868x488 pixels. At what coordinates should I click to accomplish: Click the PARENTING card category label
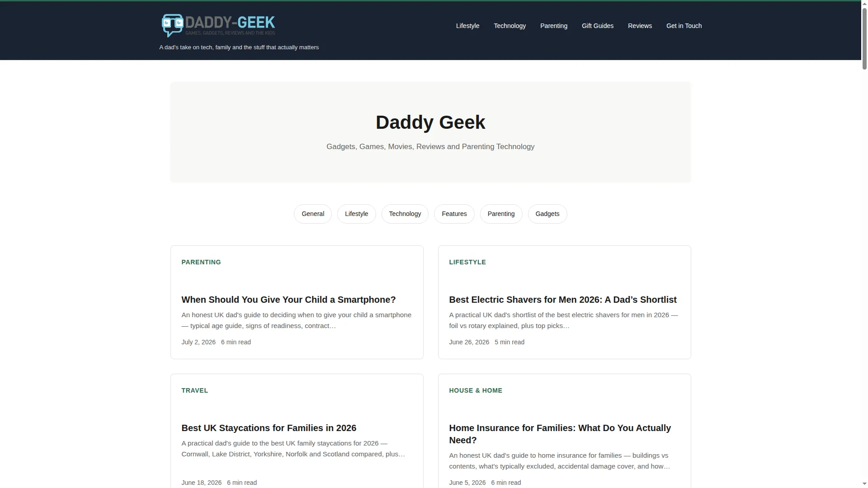(x=201, y=262)
